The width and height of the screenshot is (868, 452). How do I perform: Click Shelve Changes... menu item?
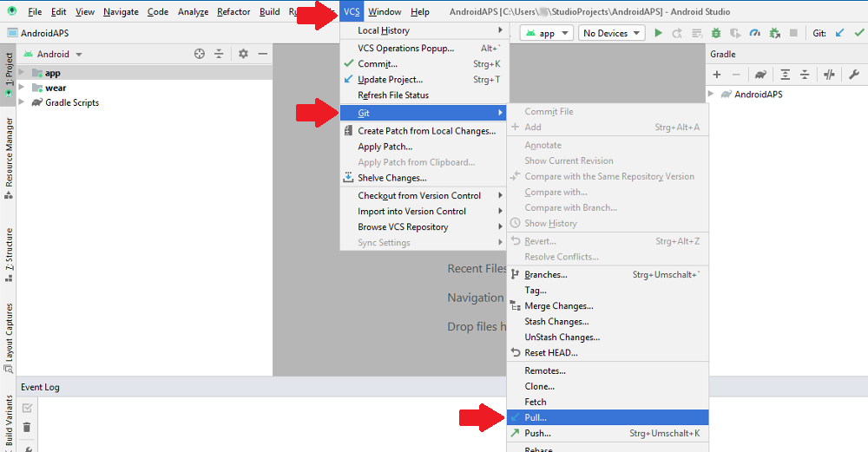[x=424, y=178]
